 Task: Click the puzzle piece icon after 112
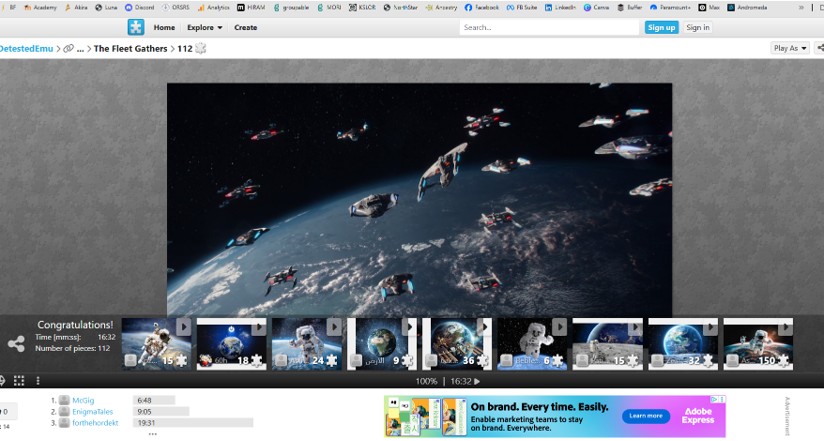201,48
